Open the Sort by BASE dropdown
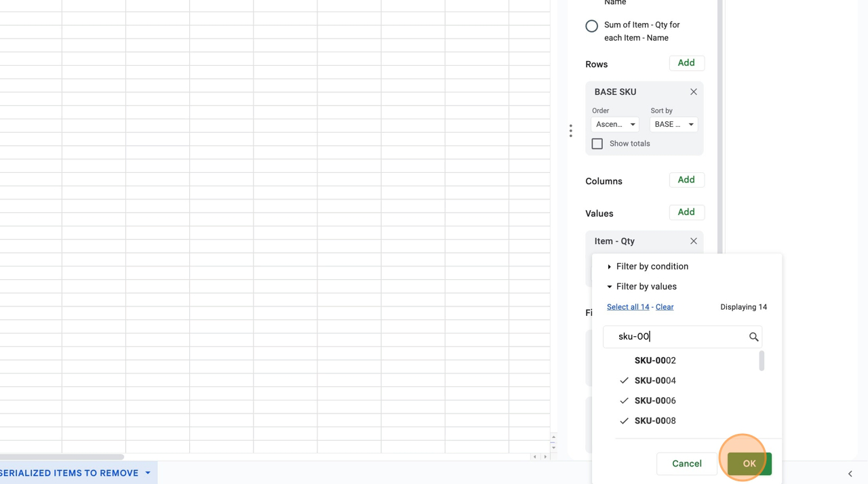The height and width of the screenshot is (484, 868). [x=673, y=125]
